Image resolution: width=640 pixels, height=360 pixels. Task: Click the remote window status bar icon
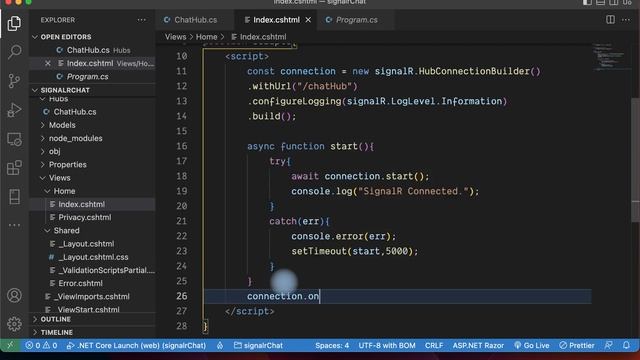[10, 345]
